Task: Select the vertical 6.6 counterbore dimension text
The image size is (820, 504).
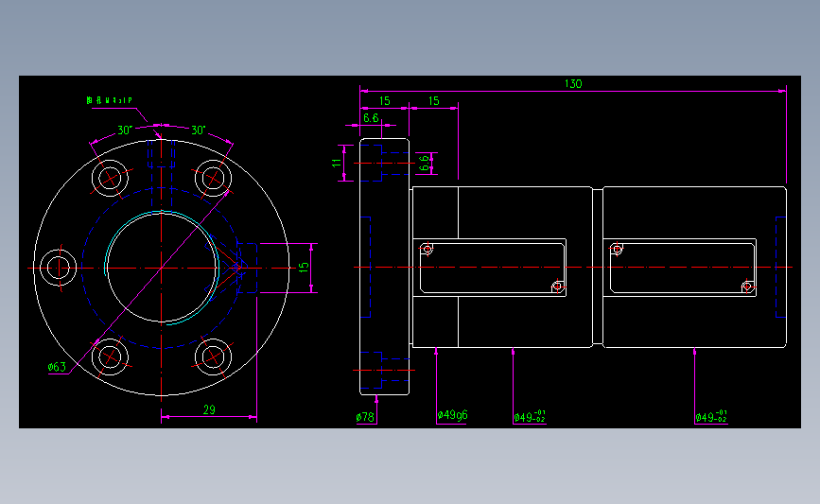Action: [x=425, y=163]
